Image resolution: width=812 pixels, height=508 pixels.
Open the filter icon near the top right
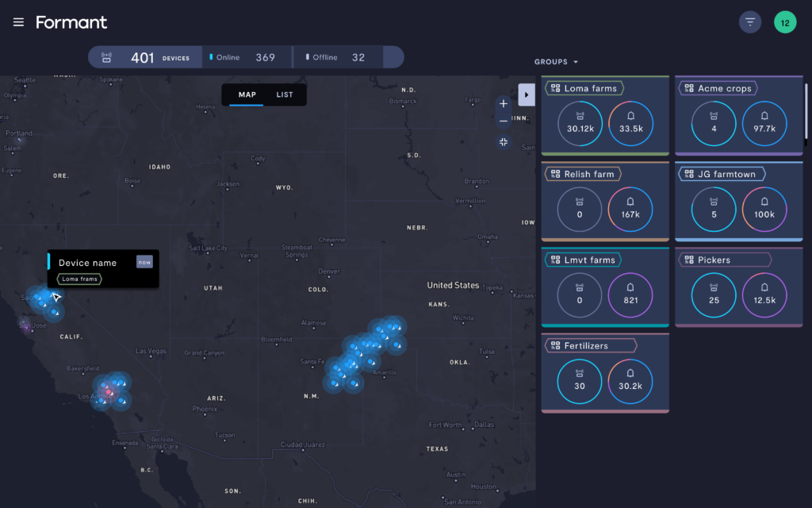(749, 21)
